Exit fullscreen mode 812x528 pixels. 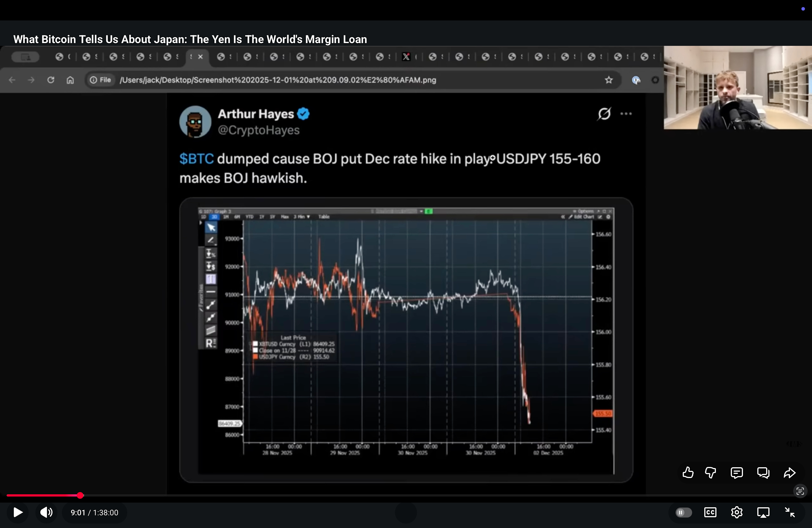[x=789, y=512]
